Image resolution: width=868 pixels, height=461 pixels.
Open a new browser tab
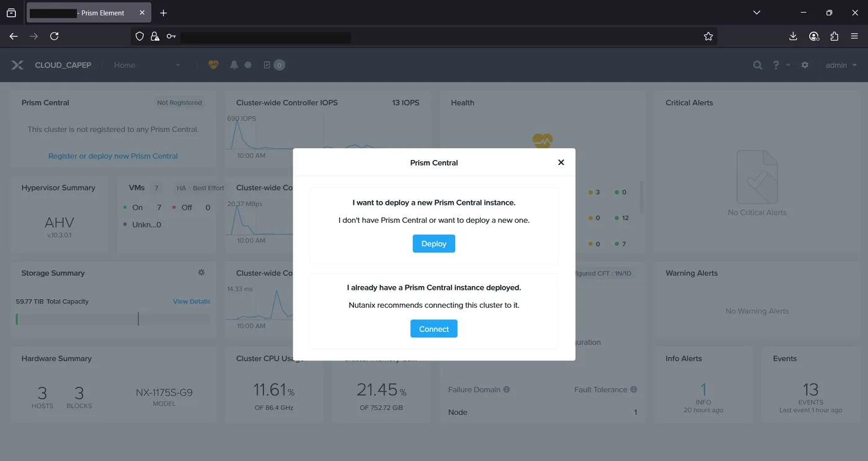coord(164,12)
